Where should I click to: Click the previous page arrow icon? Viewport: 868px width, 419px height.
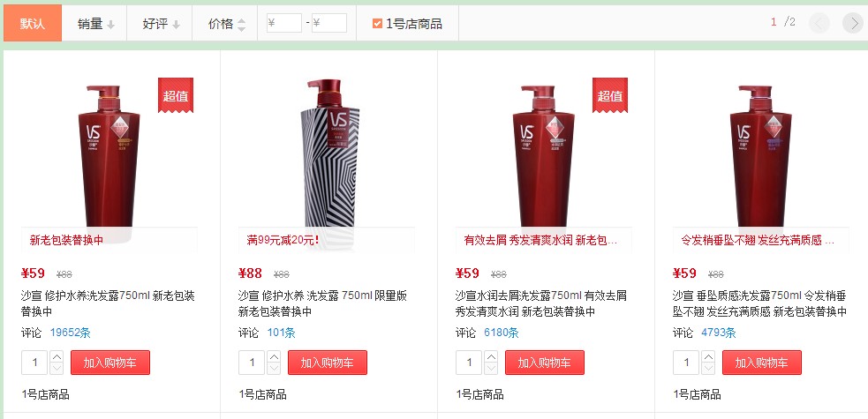pyautogui.click(x=819, y=23)
